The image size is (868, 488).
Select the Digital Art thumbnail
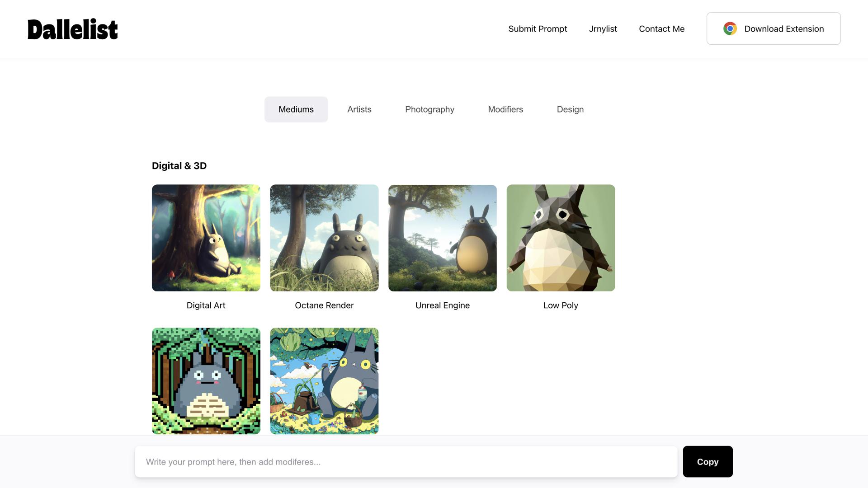206,238
